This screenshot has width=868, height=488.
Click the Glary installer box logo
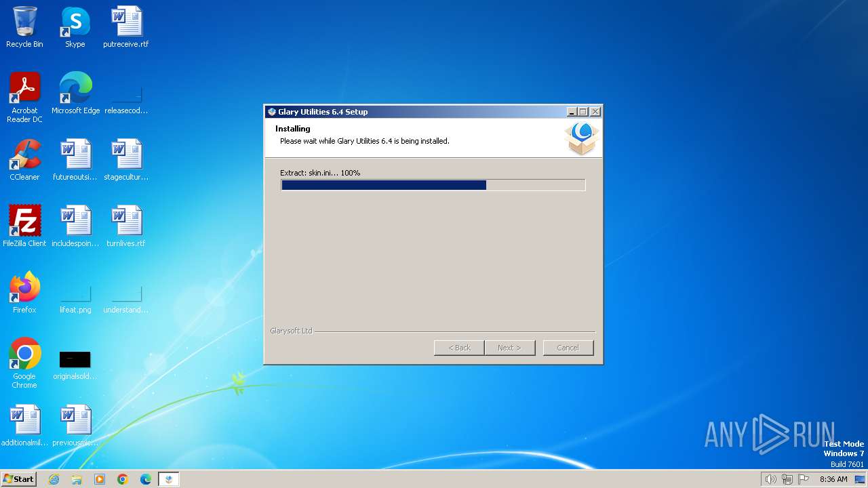click(x=582, y=138)
